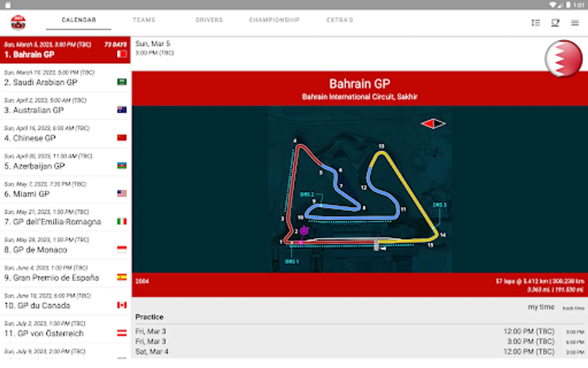Click the DRS 2 label on map

[307, 195]
